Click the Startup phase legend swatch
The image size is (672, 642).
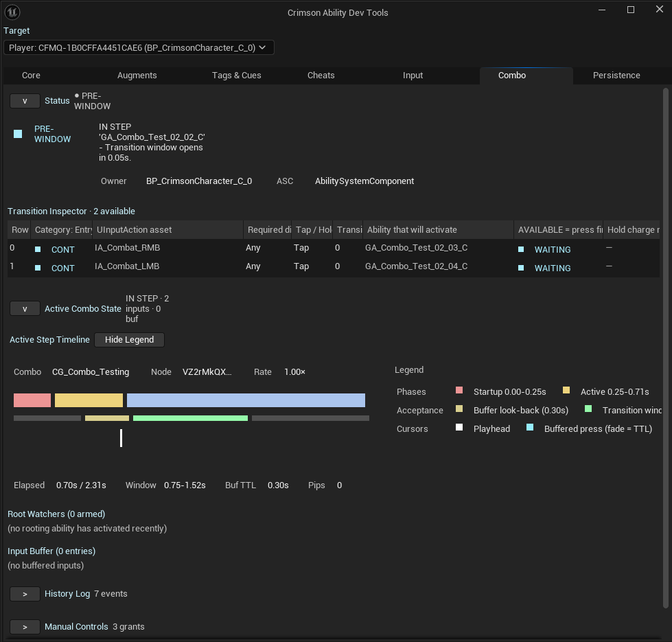point(459,390)
